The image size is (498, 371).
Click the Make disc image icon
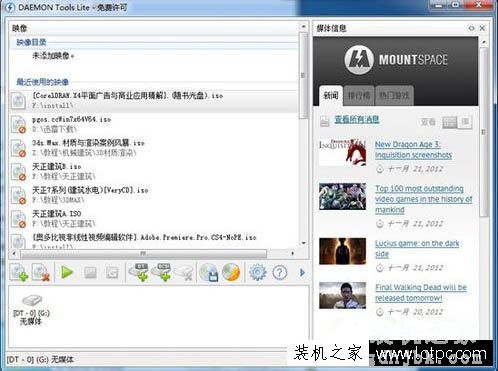(209, 272)
